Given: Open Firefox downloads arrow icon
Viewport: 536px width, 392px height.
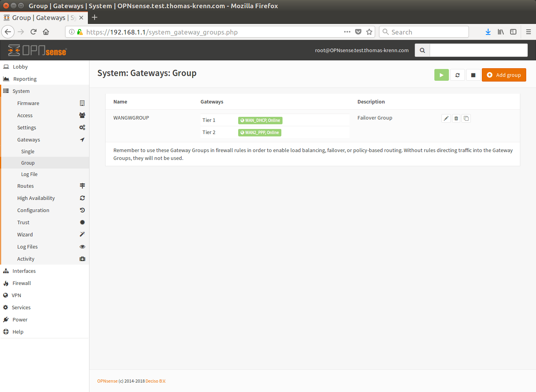Looking at the screenshot, I should [x=488, y=32].
